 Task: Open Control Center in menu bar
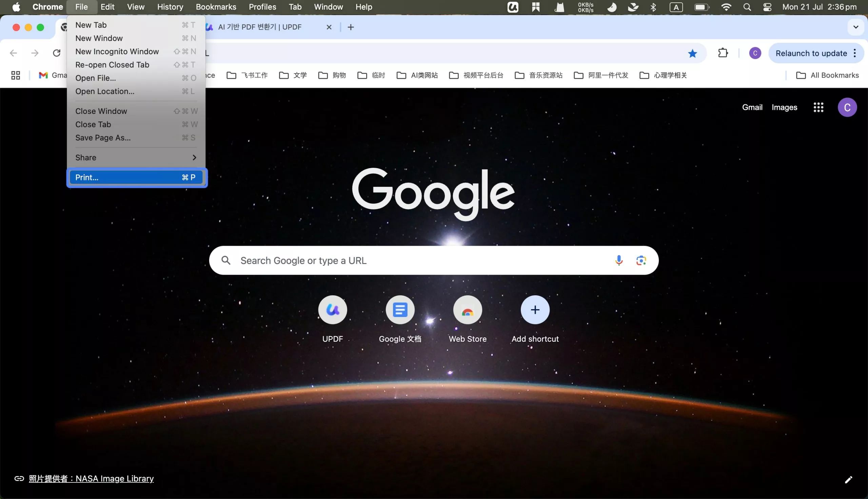click(767, 7)
